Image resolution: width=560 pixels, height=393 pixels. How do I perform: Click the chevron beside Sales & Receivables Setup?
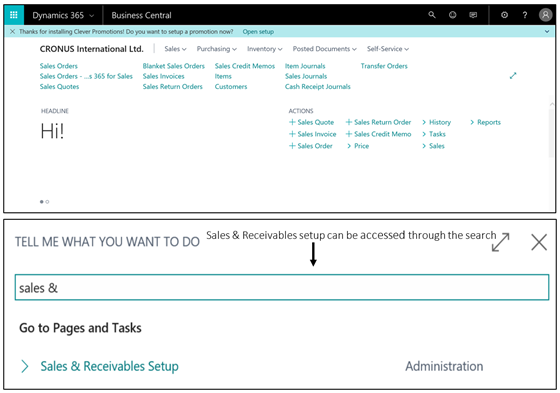tap(25, 366)
